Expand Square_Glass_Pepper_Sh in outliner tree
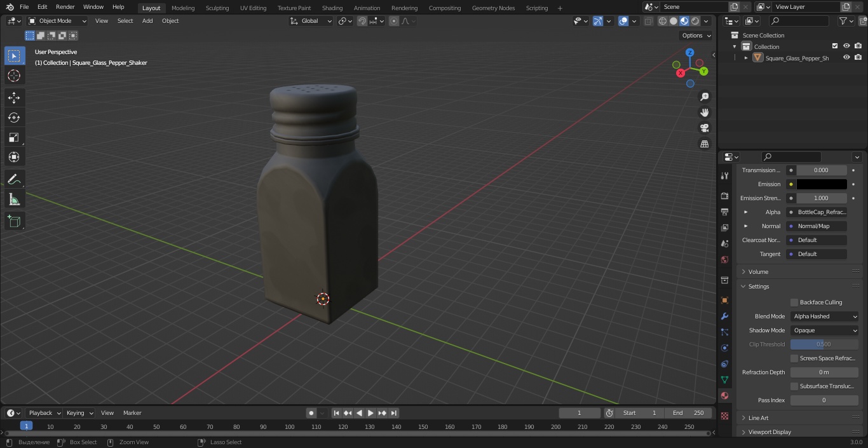 746,58
